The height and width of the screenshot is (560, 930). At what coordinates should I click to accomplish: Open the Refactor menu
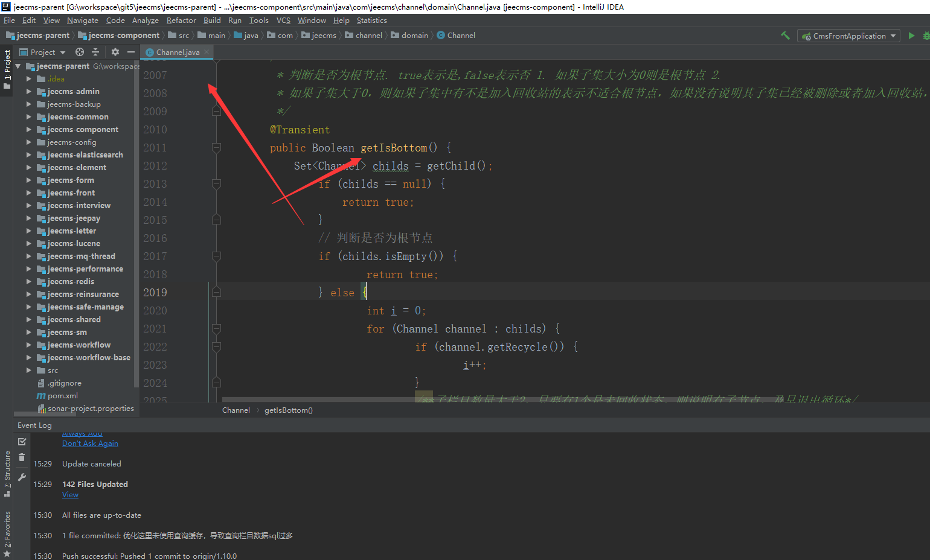click(181, 21)
